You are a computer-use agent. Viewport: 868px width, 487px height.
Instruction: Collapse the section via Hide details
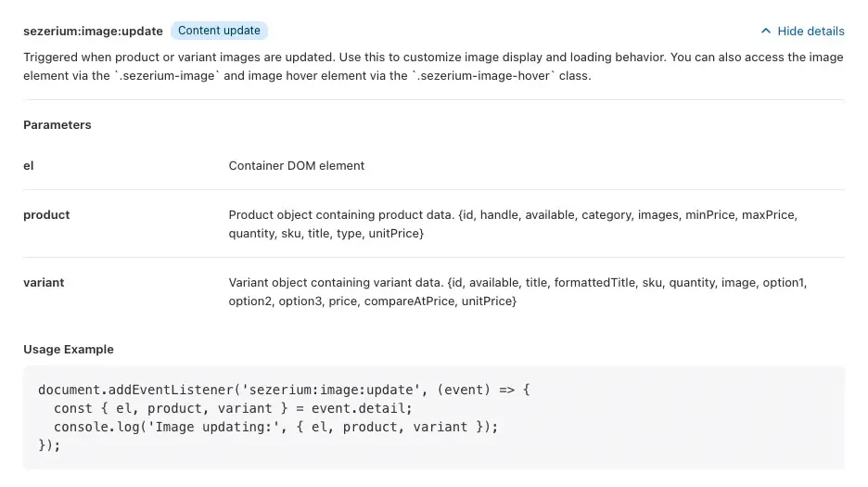point(803,31)
